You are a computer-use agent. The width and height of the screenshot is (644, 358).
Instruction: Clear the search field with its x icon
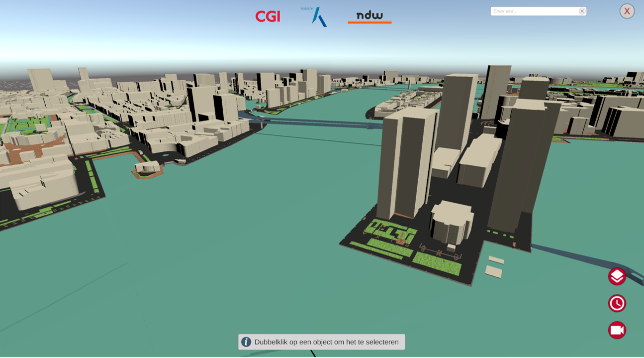pos(582,11)
